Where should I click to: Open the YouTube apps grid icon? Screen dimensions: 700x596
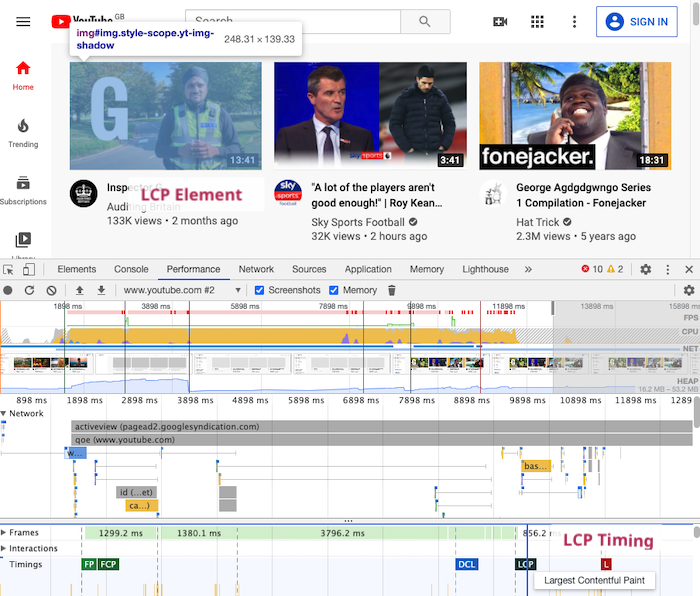click(x=537, y=21)
